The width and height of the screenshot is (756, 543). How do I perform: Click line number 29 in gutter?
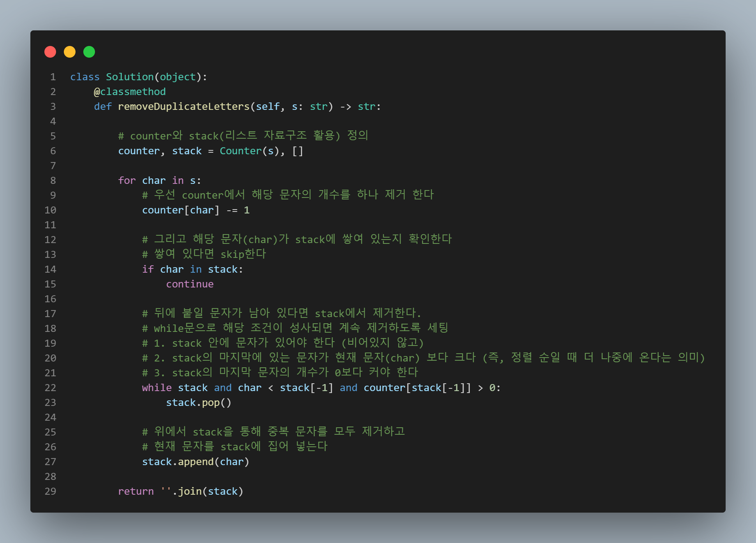tap(50, 492)
